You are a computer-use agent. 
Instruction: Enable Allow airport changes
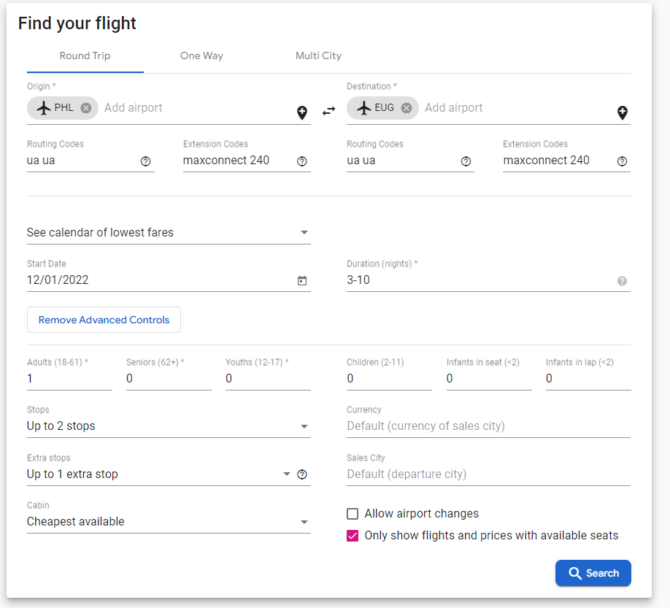[353, 514]
